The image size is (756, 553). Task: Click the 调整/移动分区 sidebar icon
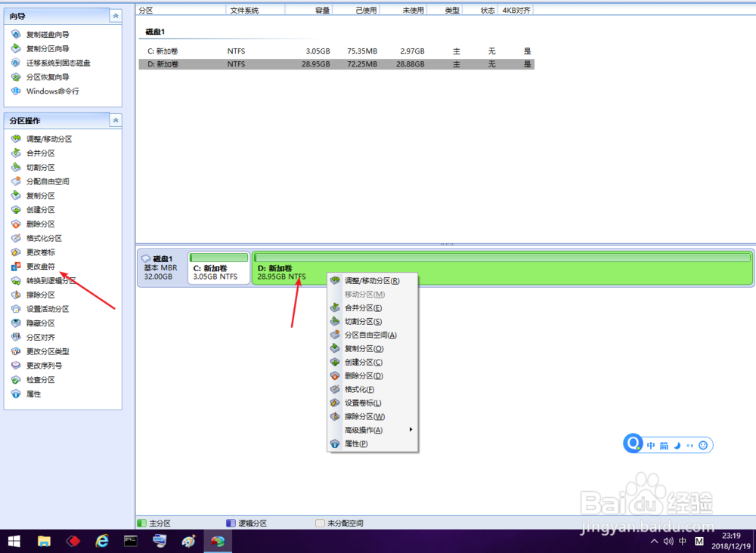pos(16,139)
